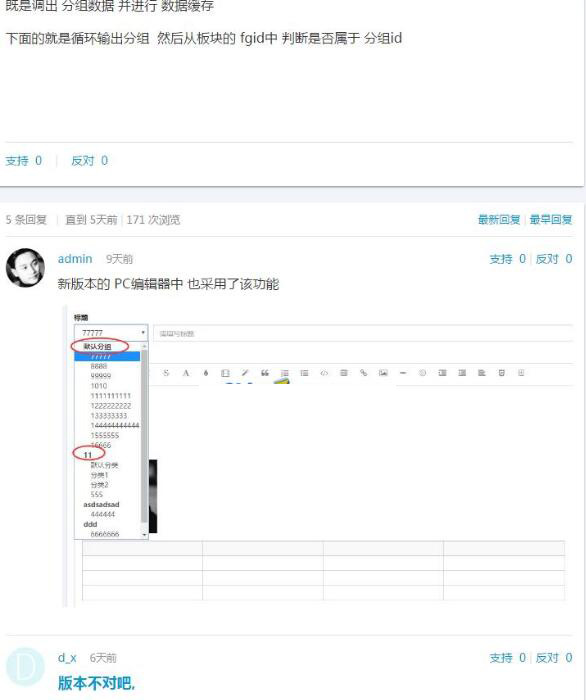Click 反对 0 under the main post
The height and width of the screenshot is (700, 586).
coord(89,160)
